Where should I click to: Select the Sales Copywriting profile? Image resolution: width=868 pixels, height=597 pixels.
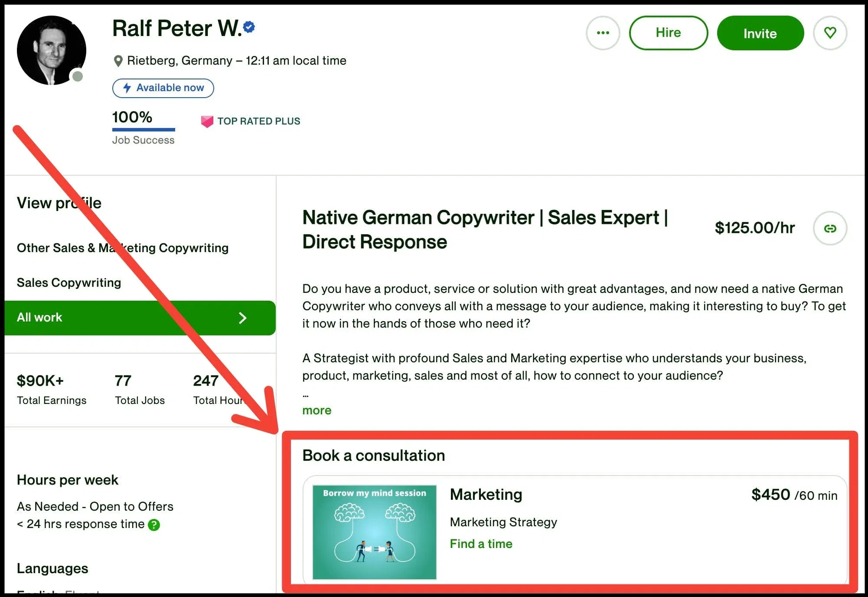tap(69, 282)
